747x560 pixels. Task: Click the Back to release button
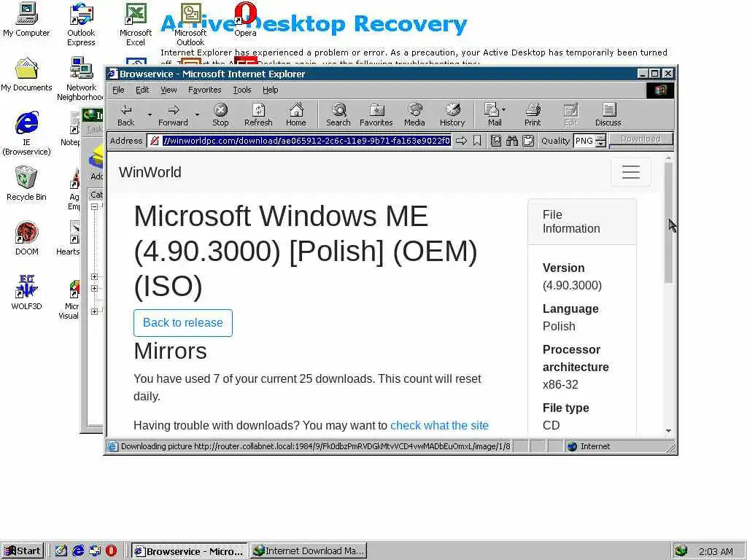[183, 323]
